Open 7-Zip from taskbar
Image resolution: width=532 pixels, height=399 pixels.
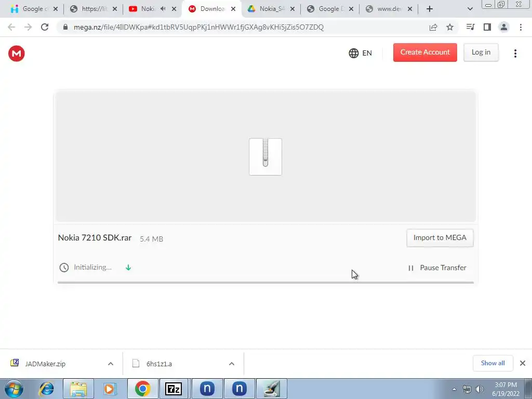tap(174, 389)
